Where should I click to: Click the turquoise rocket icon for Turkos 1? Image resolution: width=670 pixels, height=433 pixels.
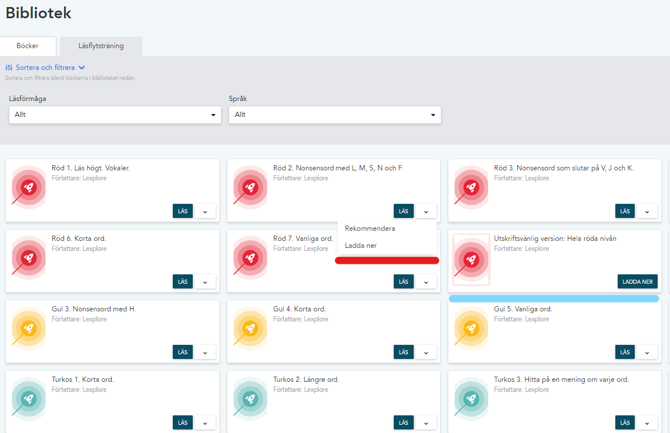(x=29, y=399)
